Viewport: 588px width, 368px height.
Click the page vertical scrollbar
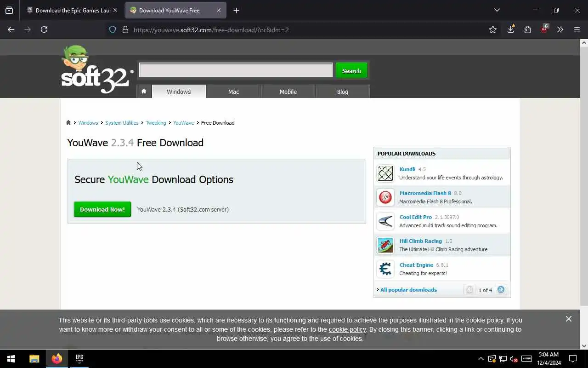(584, 176)
